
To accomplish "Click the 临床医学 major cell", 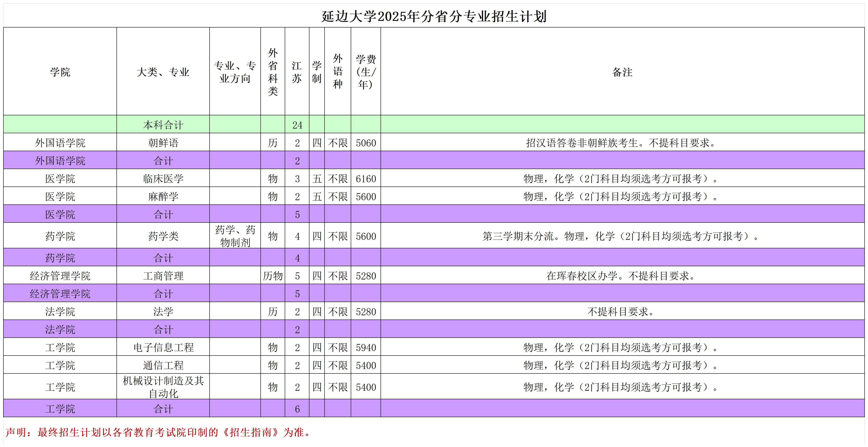I will 163,178.
